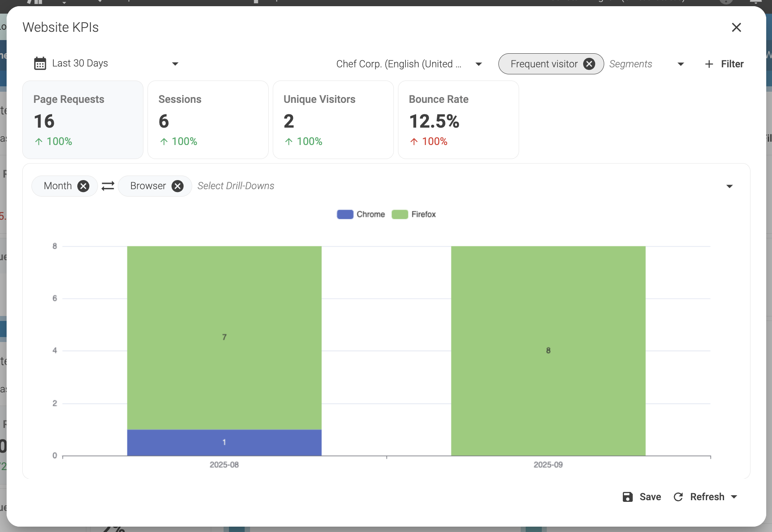Viewport: 772px width, 532px height.
Task: Click the Filter button
Action: [733, 64]
